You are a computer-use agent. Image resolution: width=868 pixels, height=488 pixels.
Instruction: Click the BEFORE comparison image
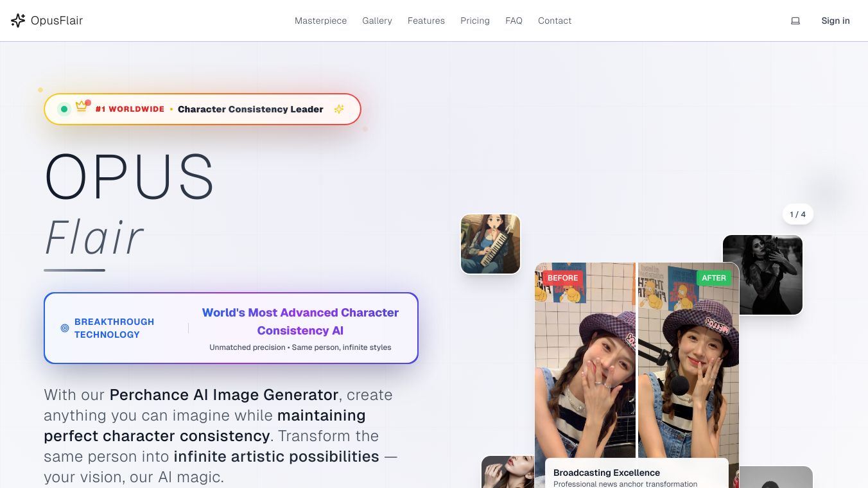(x=585, y=376)
